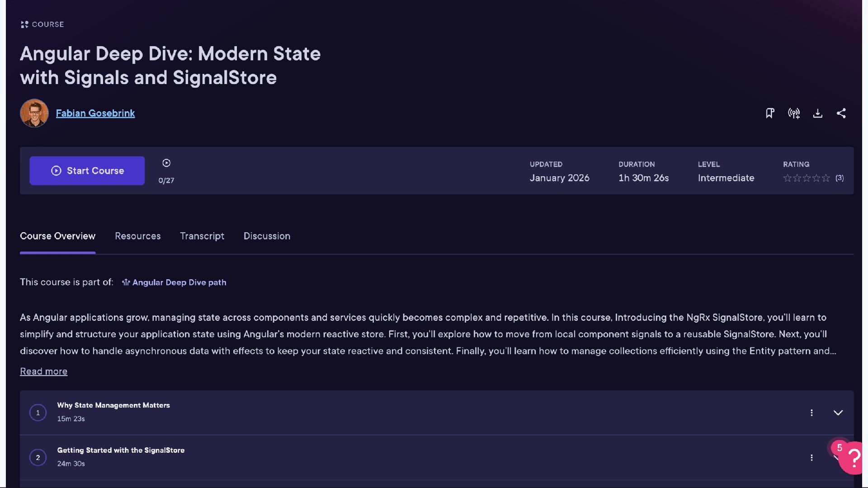Click Read more to expand description
The image size is (868, 488).
pyautogui.click(x=43, y=371)
